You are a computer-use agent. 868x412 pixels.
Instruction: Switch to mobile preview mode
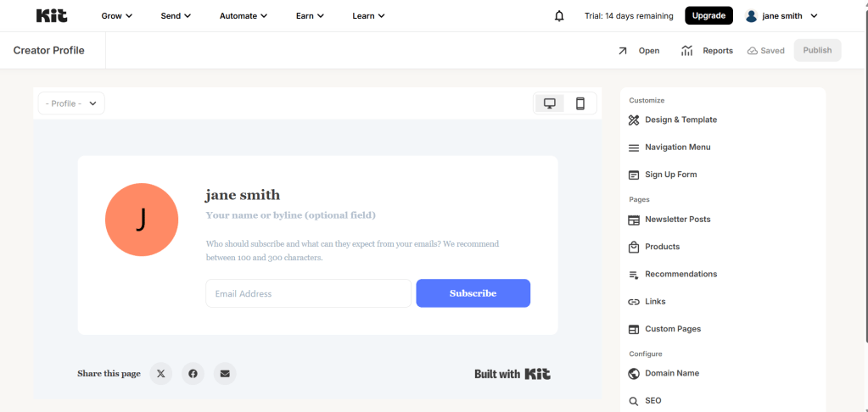[580, 103]
